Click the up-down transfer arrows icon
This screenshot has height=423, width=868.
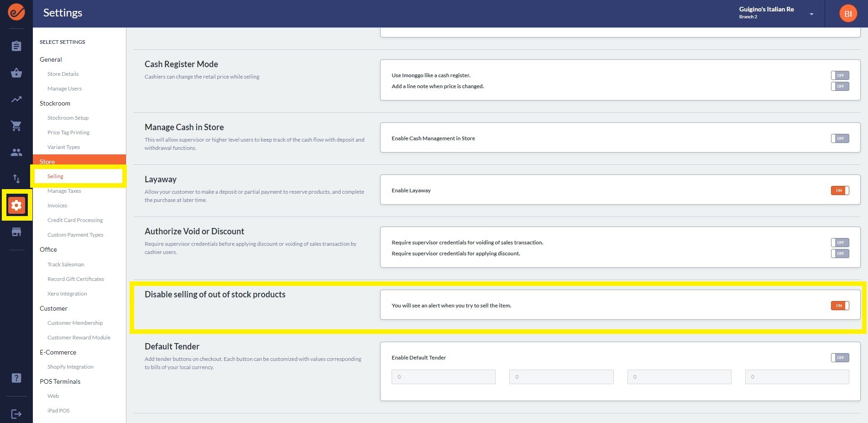(16, 179)
